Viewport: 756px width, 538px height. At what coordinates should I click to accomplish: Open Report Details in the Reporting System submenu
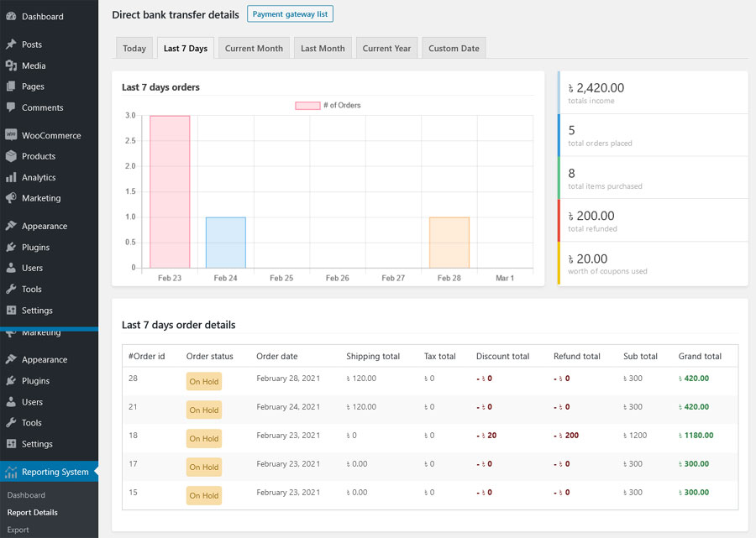(x=32, y=513)
